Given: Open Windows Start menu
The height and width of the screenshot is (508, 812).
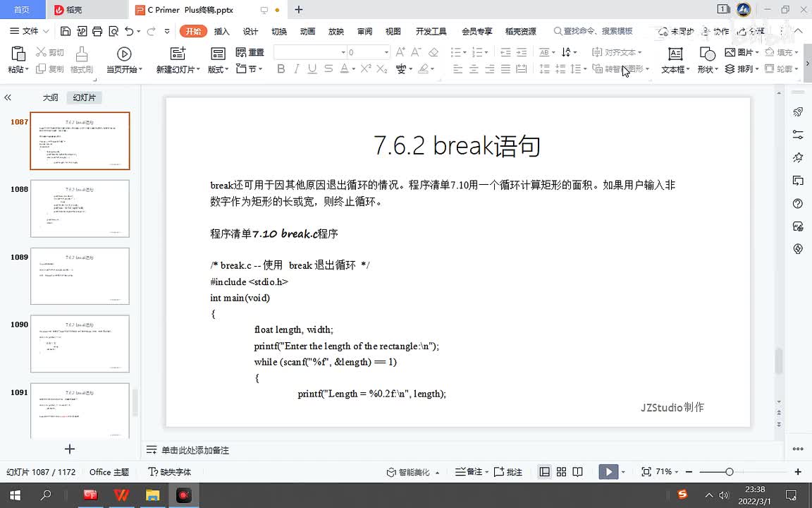Looking at the screenshot, I should pyautogui.click(x=15, y=495).
